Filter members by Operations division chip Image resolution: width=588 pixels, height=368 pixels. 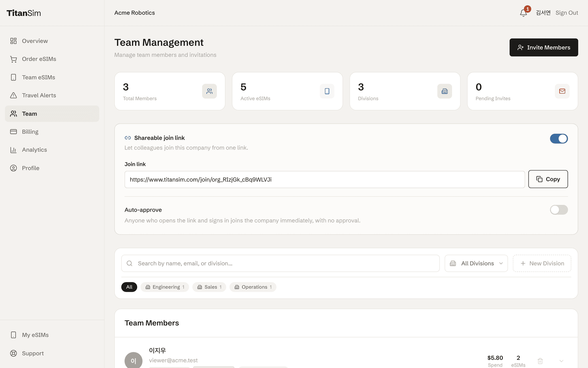[x=253, y=287]
